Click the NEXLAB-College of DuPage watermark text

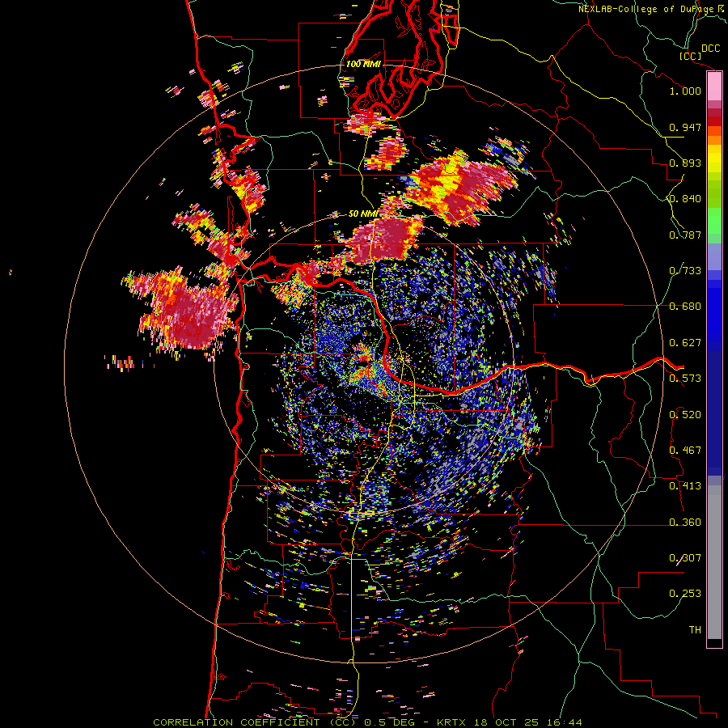[x=650, y=9]
